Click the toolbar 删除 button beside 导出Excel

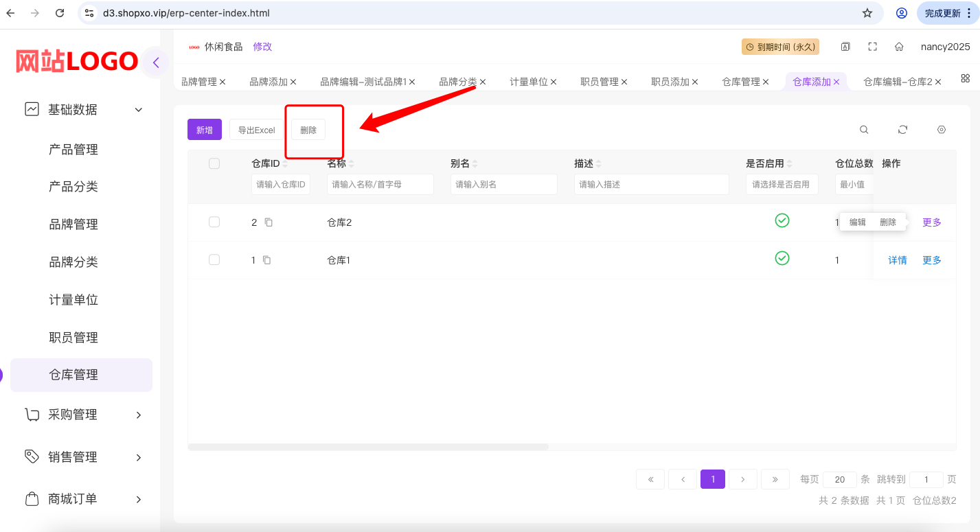(x=308, y=130)
